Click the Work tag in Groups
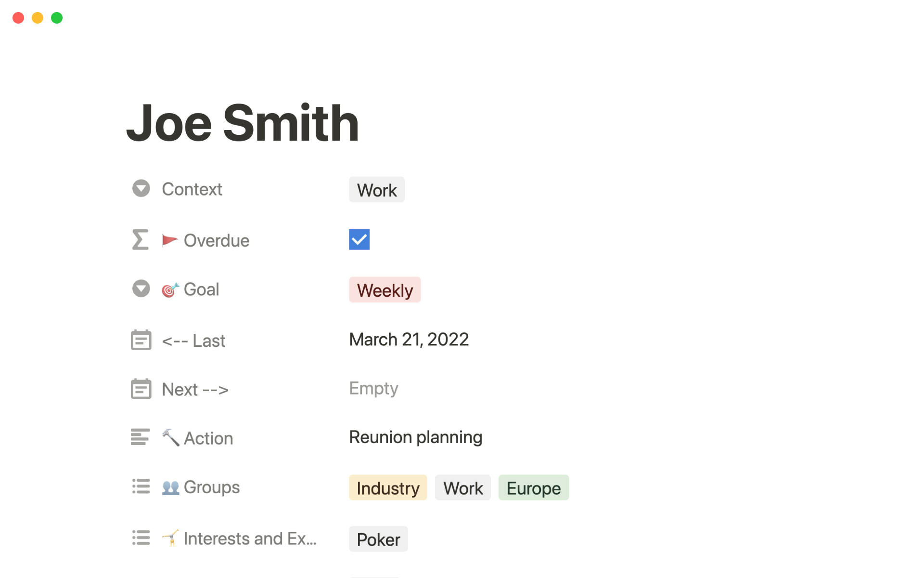 tap(462, 488)
